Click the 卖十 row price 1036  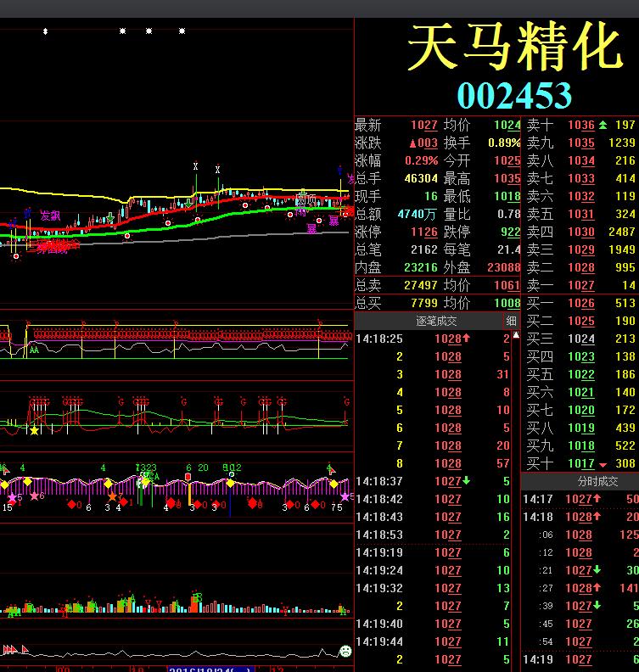click(581, 125)
